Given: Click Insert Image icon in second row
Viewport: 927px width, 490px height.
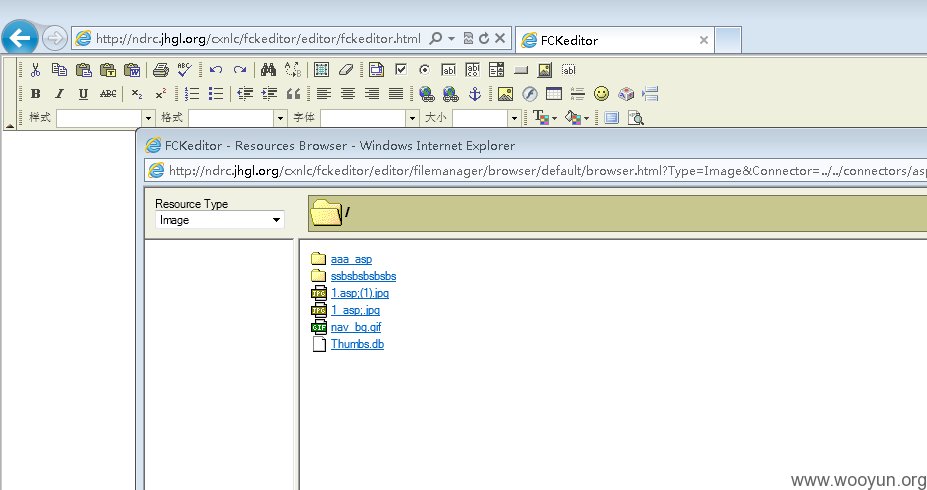Looking at the screenshot, I should (505, 93).
